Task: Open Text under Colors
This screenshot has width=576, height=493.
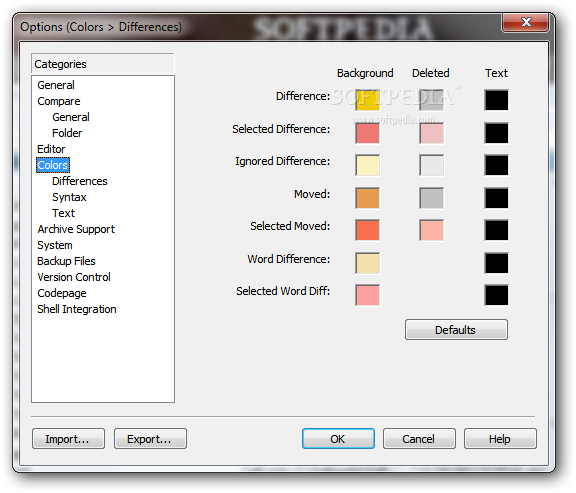Action: (x=63, y=213)
